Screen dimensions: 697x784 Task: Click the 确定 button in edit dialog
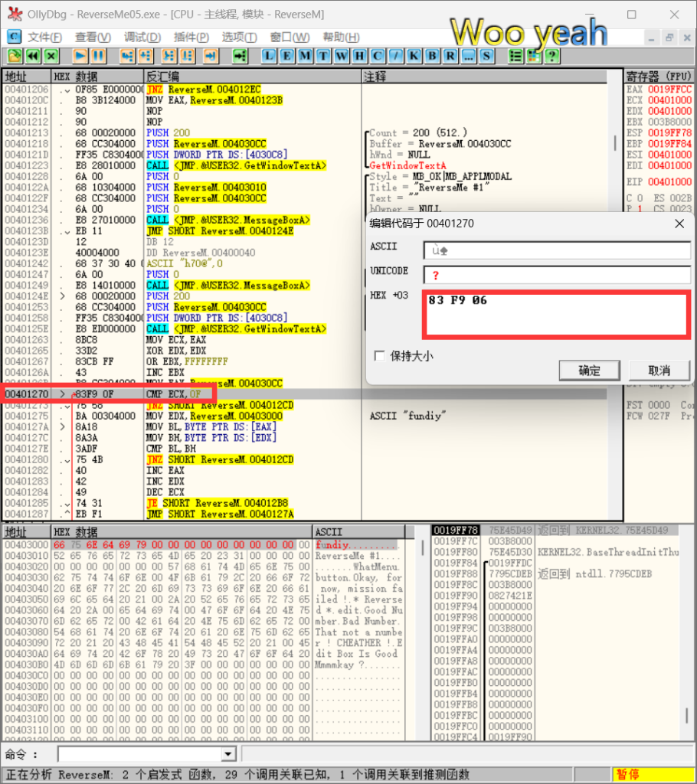(589, 371)
